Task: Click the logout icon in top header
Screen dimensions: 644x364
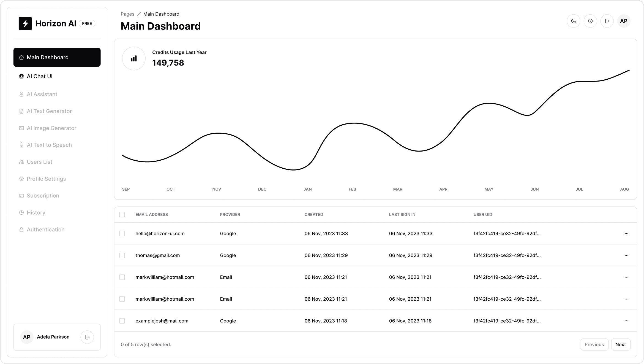Action: pyautogui.click(x=607, y=21)
